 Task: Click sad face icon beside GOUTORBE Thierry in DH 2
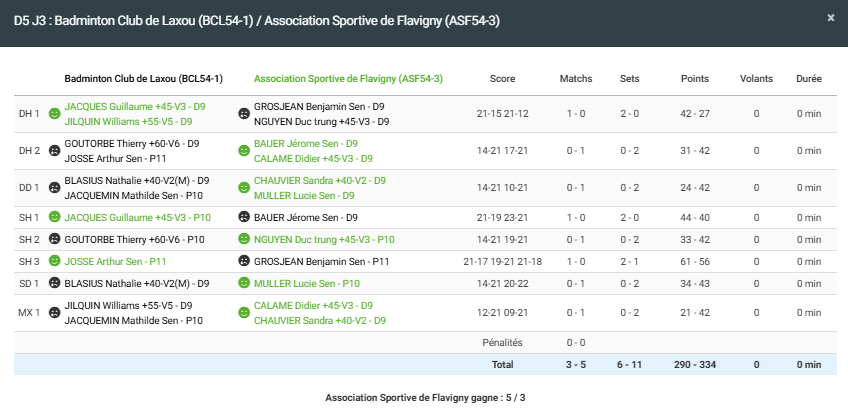pos(54,151)
